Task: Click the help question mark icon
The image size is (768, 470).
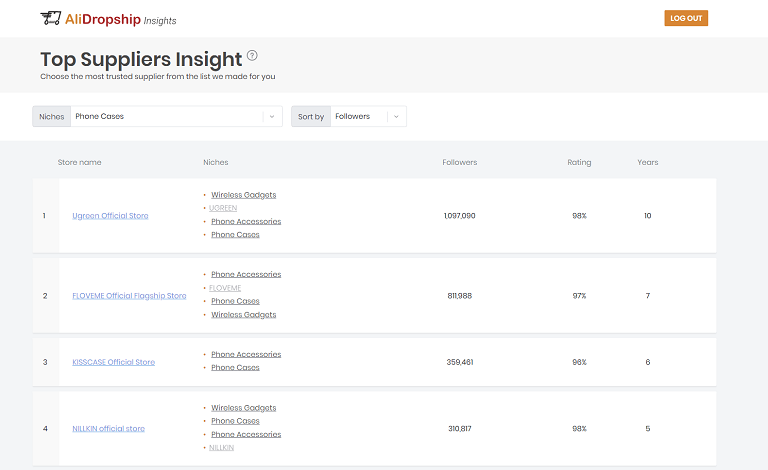Action: pyautogui.click(x=252, y=56)
